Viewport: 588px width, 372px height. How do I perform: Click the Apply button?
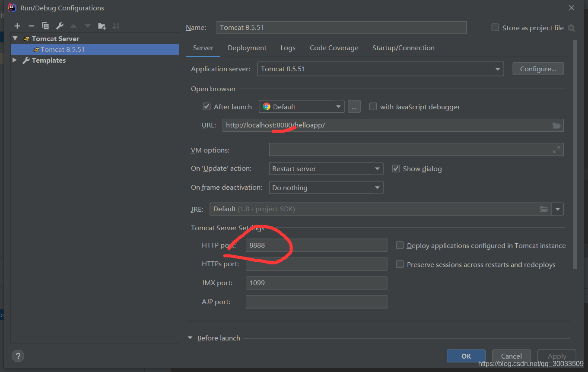pyautogui.click(x=557, y=356)
